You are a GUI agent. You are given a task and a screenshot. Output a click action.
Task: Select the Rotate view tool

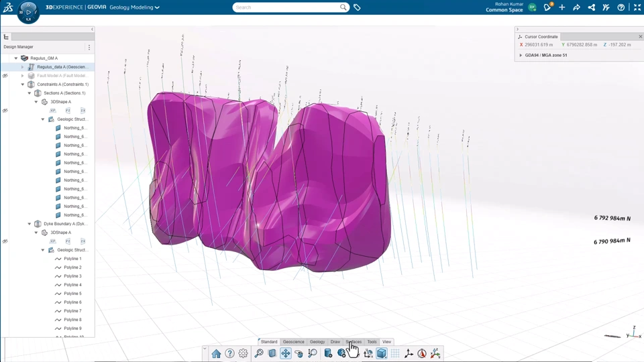(299, 353)
